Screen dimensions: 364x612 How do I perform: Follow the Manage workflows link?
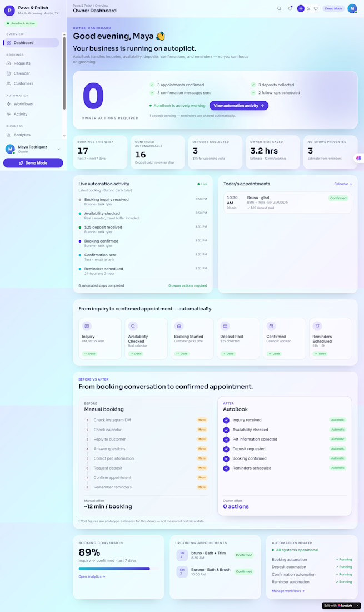click(288, 591)
